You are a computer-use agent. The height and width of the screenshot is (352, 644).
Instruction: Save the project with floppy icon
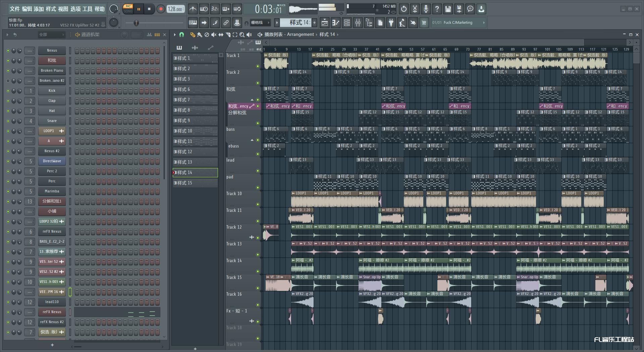pyautogui.click(x=448, y=9)
